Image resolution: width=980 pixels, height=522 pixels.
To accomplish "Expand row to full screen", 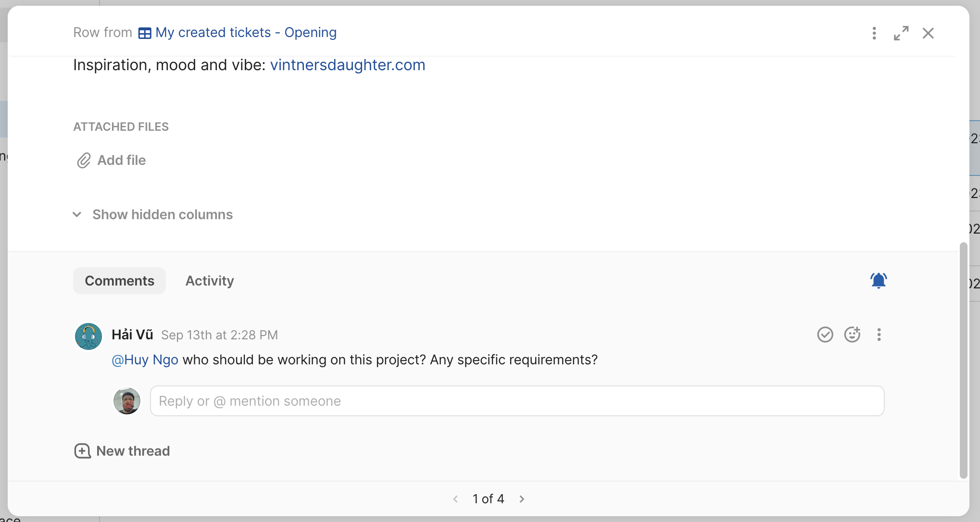I will pyautogui.click(x=901, y=33).
